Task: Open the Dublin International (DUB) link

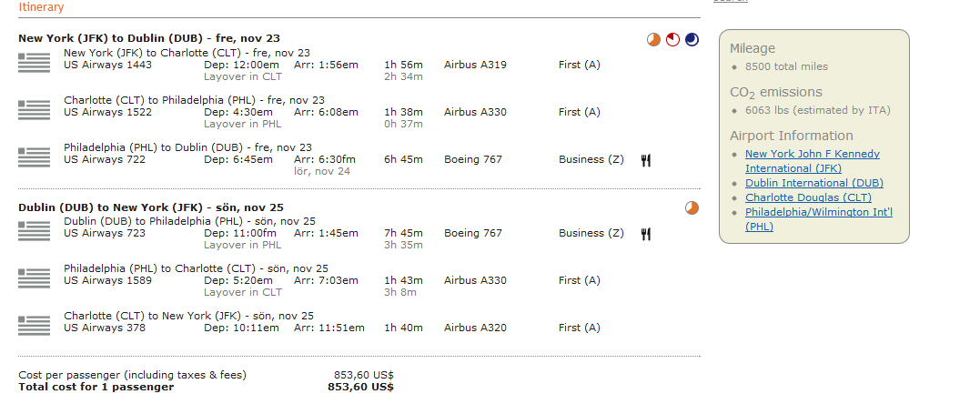Action: (813, 183)
